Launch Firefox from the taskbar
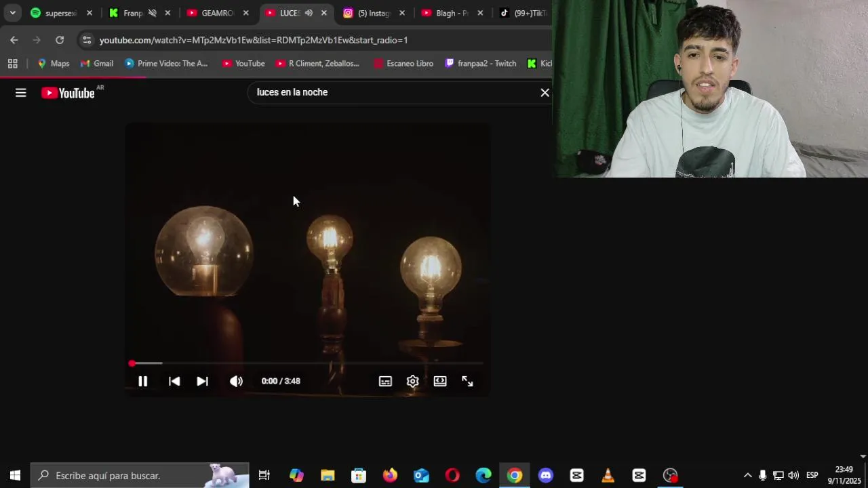This screenshot has height=488, width=868. point(390,475)
